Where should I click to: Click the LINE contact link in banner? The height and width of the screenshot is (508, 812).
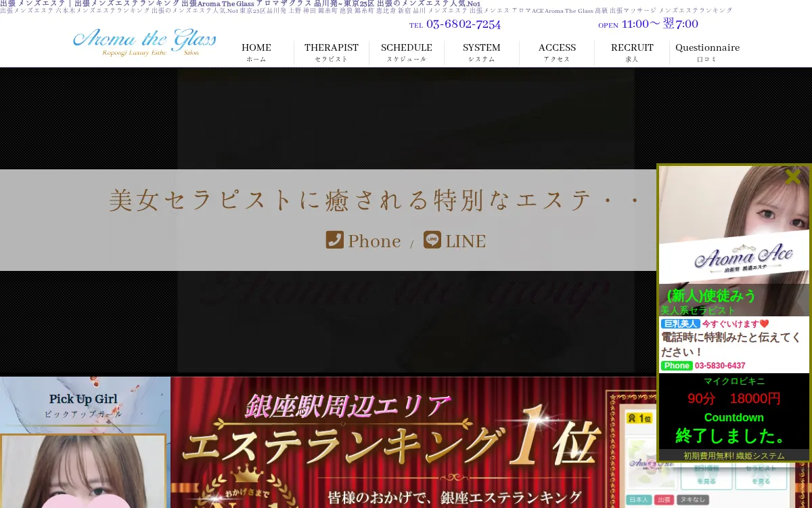(x=455, y=240)
